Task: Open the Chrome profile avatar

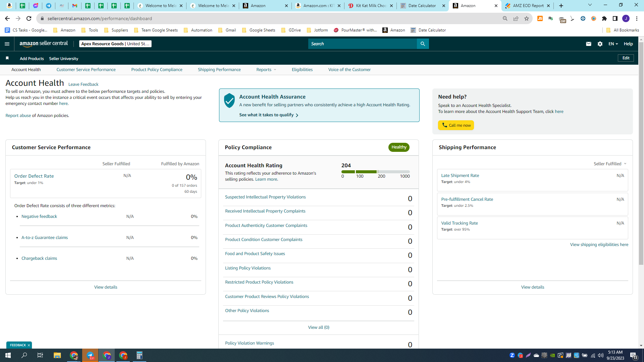Action: [x=626, y=18]
